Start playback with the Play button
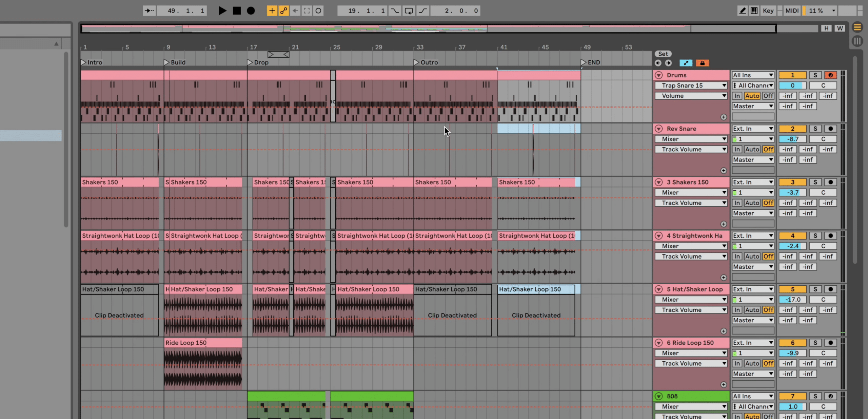This screenshot has height=419, width=868. [222, 11]
